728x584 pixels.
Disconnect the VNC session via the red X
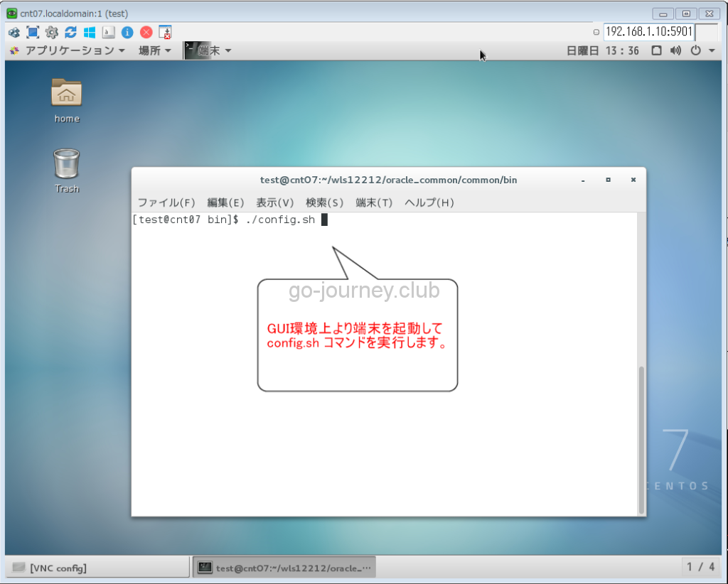pos(145,32)
